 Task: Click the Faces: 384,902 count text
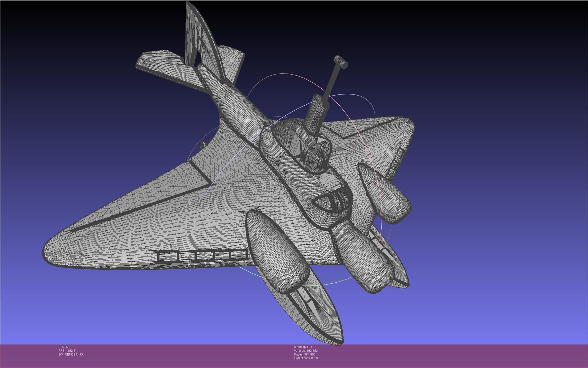pos(305,354)
